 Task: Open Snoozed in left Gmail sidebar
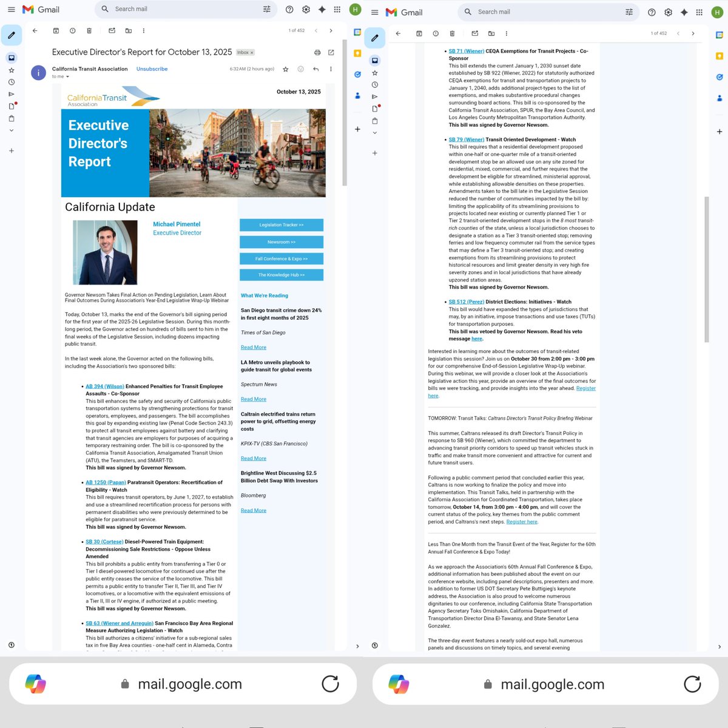point(11,82)
